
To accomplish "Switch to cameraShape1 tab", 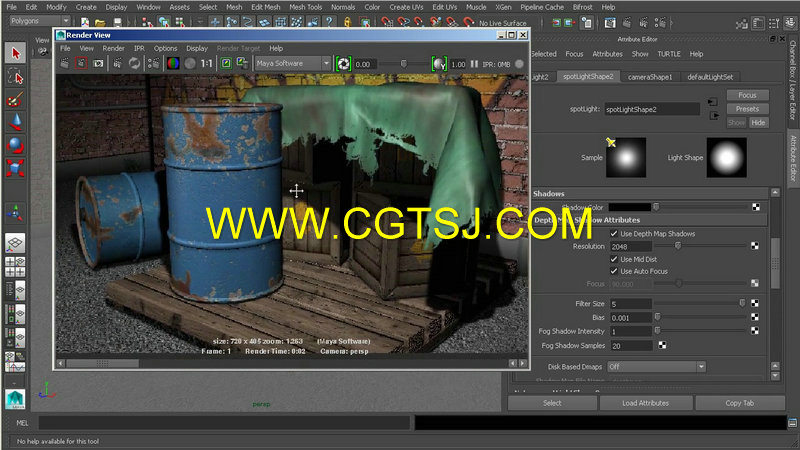I will tap(649, 77).
